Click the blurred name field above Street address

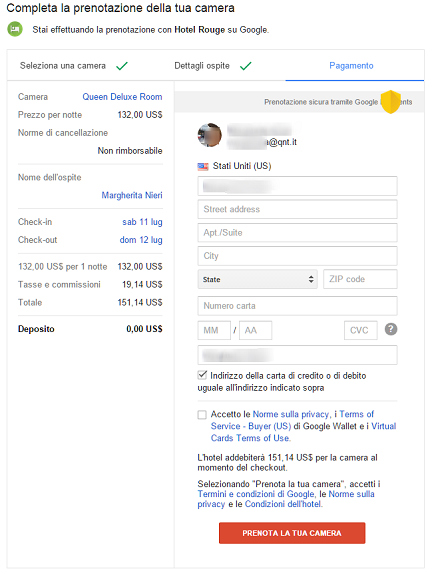pos(297,186)
